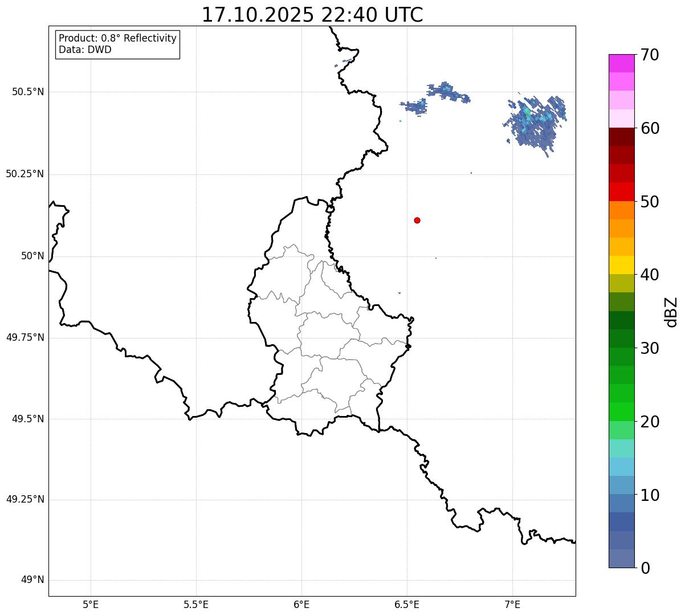Click the bright green colorbar swatch above 20
This screenshot has height=616, width=685.
[621, 411]
